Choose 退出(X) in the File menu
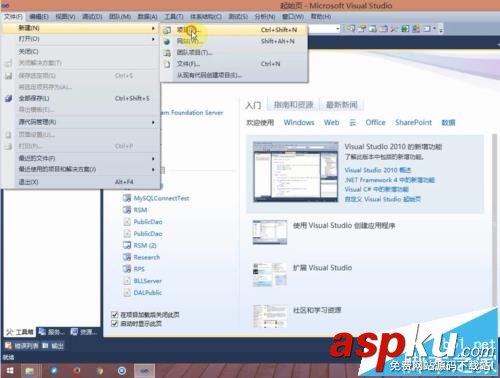 80,182
